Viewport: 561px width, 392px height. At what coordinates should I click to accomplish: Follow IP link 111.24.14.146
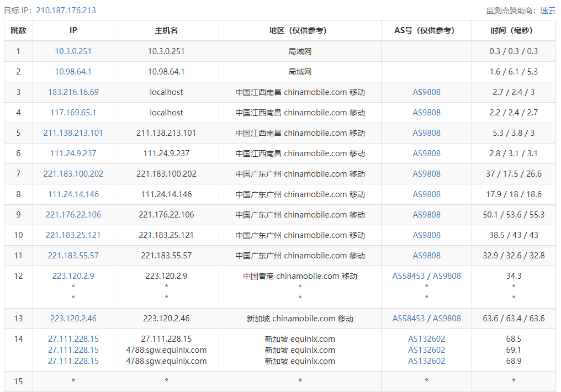(73, 194)
